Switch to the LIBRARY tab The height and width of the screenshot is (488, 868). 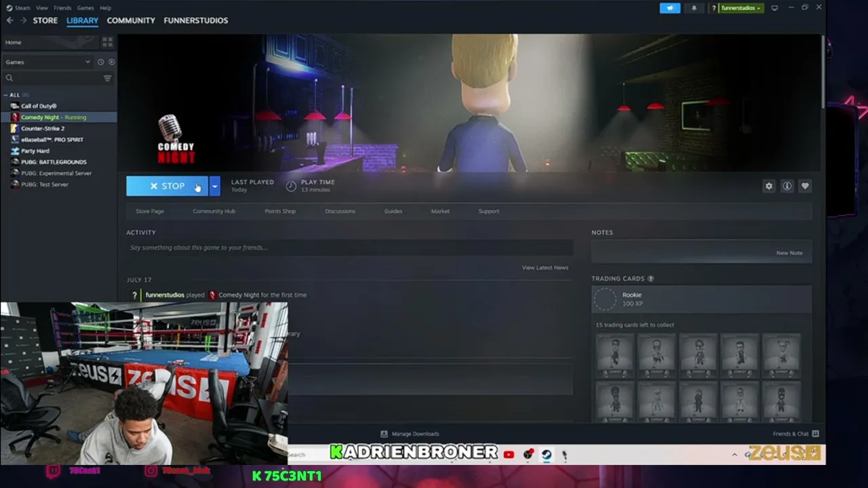82,20
